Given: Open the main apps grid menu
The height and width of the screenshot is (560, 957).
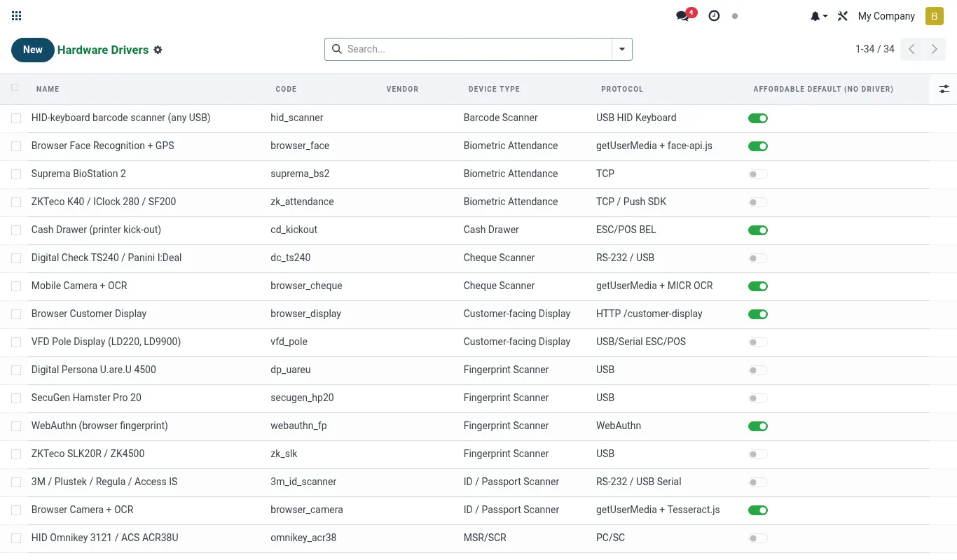Looking at the screenshot, I should [x=17, y=16].
